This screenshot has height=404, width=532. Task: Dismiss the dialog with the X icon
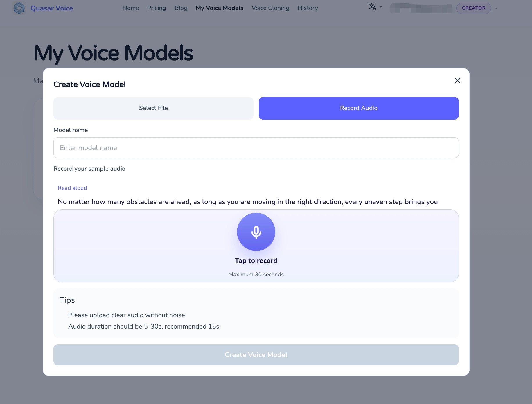click(x=457, y=81)
